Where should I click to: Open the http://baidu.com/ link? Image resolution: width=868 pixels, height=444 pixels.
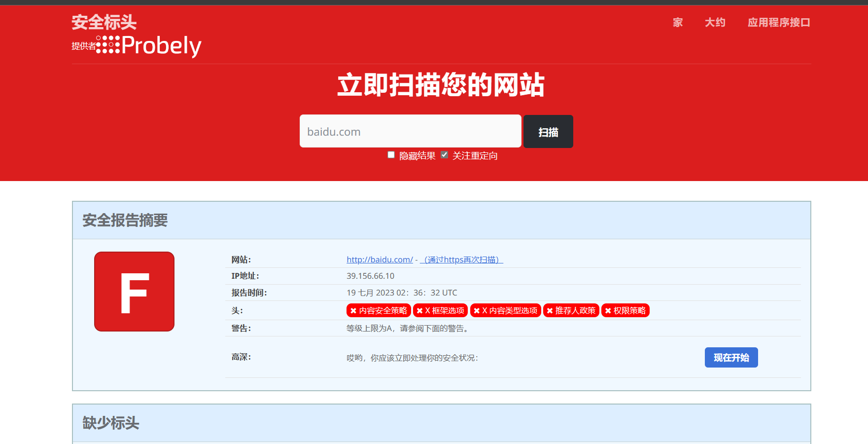[380, 259]
